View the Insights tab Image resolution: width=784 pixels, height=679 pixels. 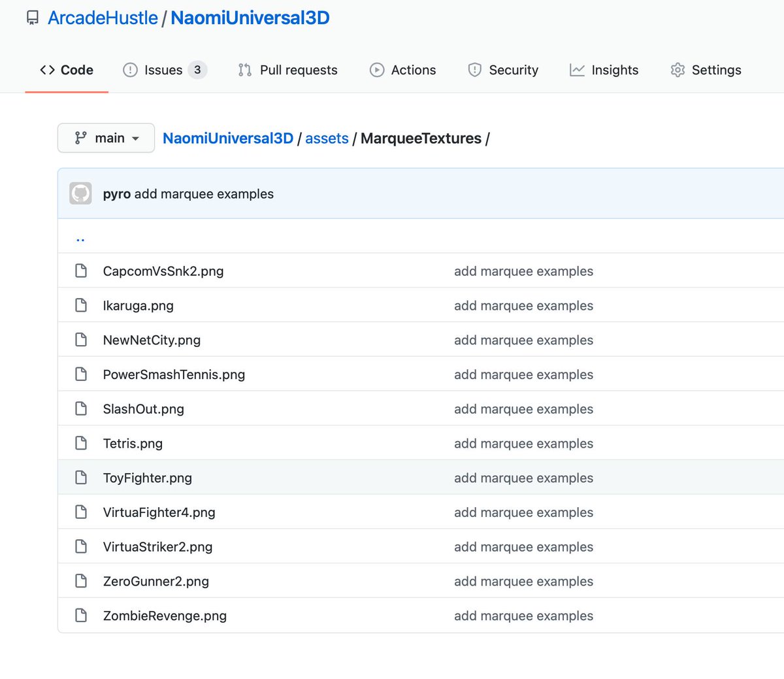[604, 70]
